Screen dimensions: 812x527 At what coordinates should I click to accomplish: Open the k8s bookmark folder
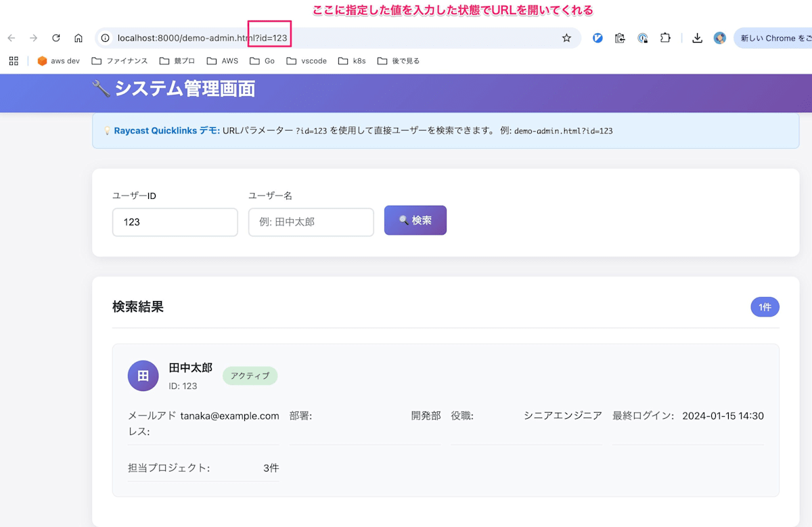353,61
